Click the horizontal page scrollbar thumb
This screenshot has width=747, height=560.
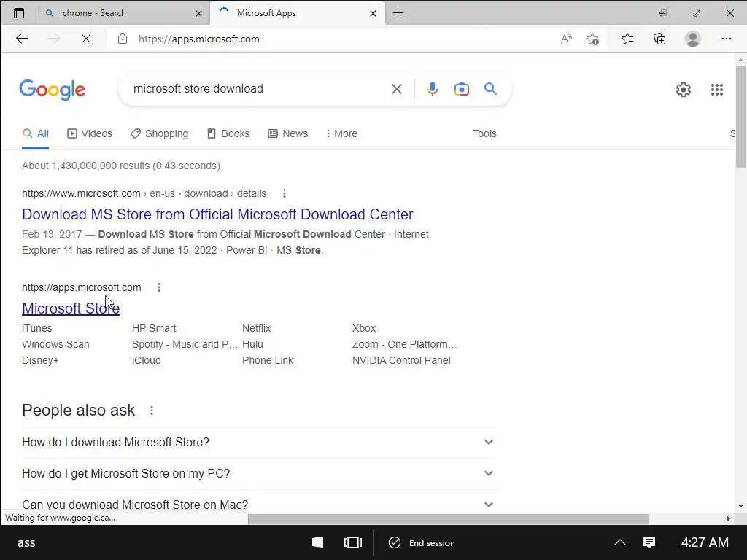tap(449, 518)
